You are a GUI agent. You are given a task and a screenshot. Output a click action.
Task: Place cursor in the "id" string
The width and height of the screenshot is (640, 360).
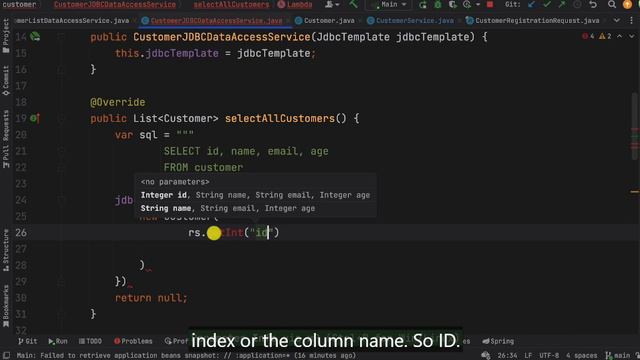pyautogui.click(x=262, y=233)
